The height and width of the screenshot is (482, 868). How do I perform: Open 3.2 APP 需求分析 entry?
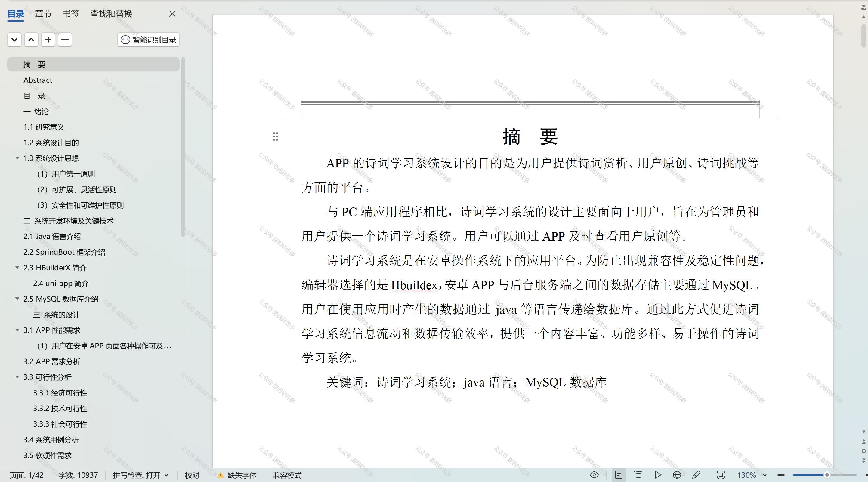pyautogui.click(x=93, y=361)
